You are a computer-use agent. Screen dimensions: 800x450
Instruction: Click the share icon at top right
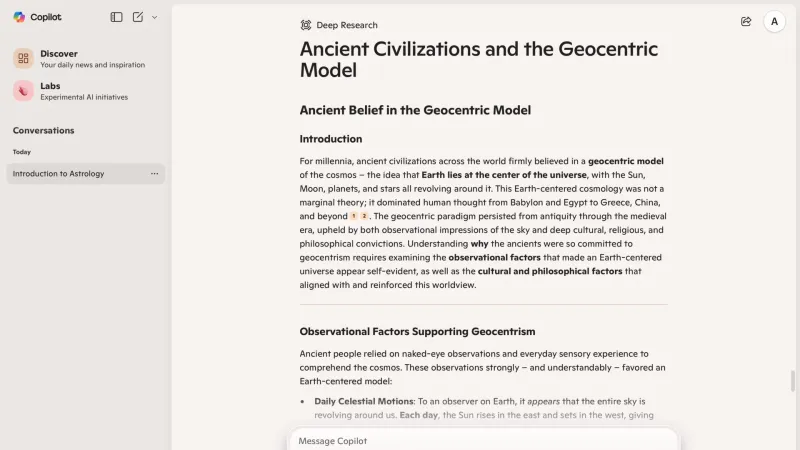click(x=746, y=21)
